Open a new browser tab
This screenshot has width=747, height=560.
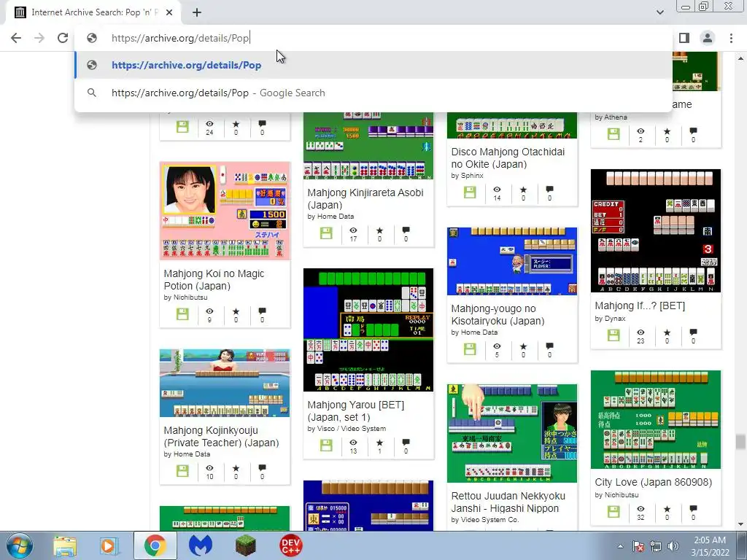[197, 12]
